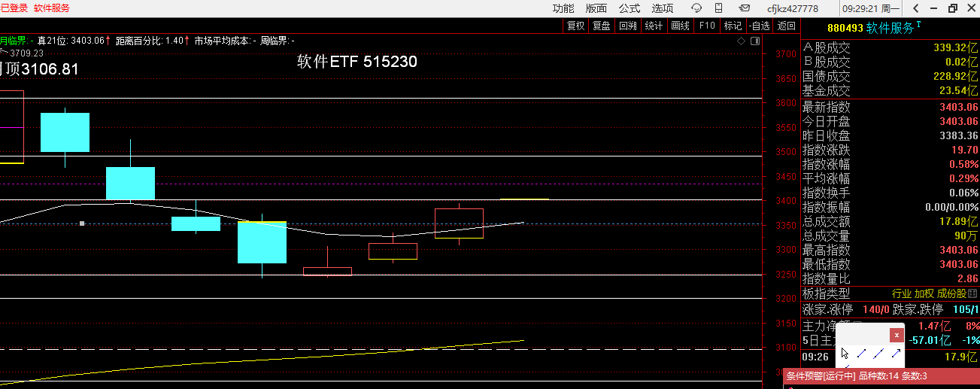The width and height of the screenshot is (980, 389).
Task: Click the 已登录 status link
Action: (x=14, y=8)
